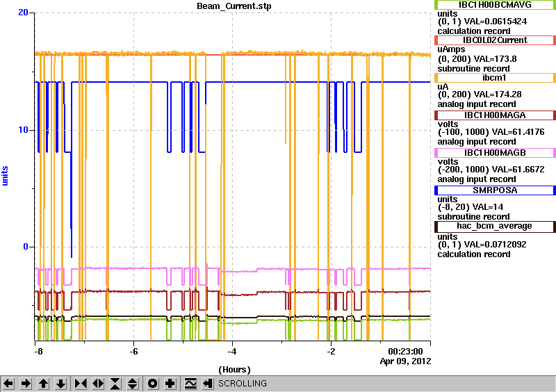Click the wave-line refresh graph button

(190, 384)
